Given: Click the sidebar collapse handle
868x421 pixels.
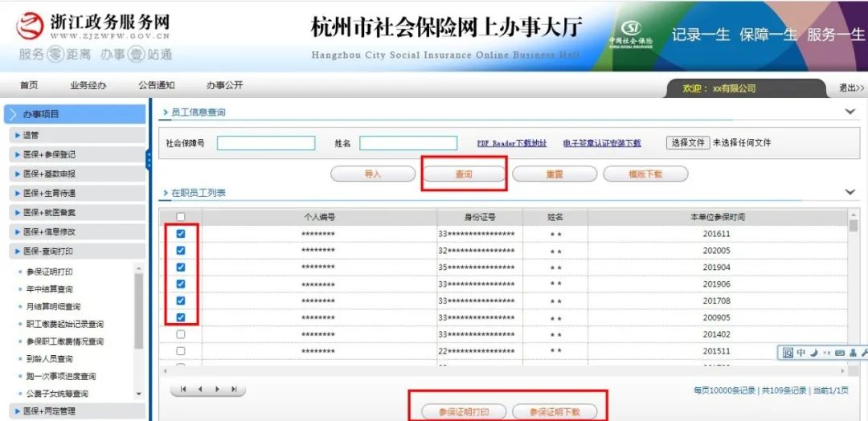Looking at the screenshot, I should (x=149, y=160).
